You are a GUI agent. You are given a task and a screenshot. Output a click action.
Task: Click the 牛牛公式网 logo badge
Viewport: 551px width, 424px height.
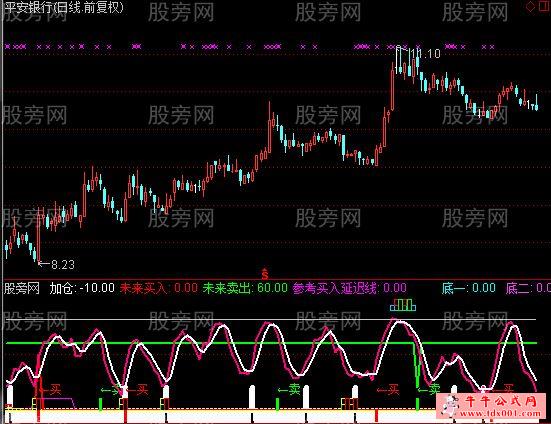point(491,406)
